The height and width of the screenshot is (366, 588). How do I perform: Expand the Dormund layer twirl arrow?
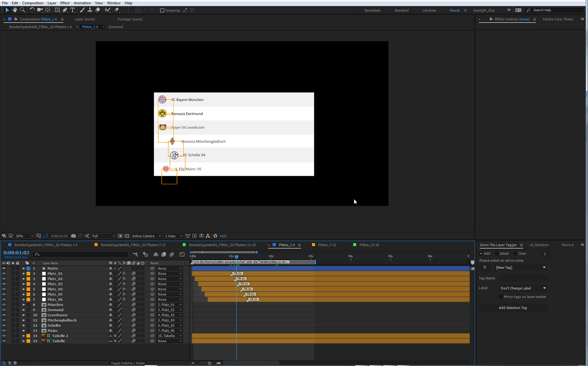(x=24, y=310)
